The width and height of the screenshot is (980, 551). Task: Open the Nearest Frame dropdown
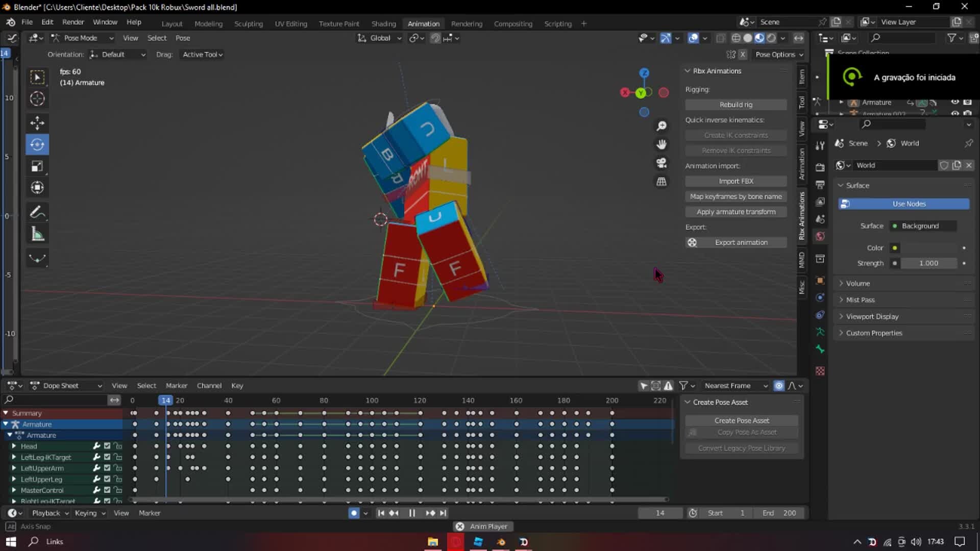(x=735, y=386)
